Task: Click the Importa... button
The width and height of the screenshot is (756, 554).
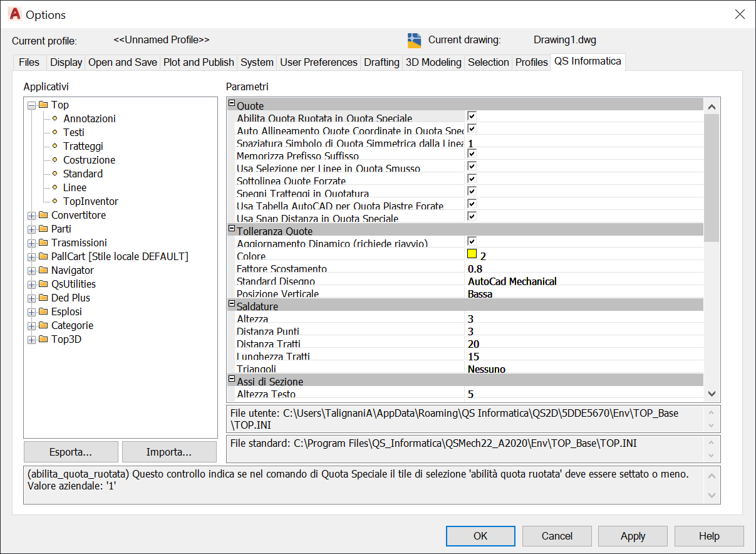Action: tap(168, 452)
